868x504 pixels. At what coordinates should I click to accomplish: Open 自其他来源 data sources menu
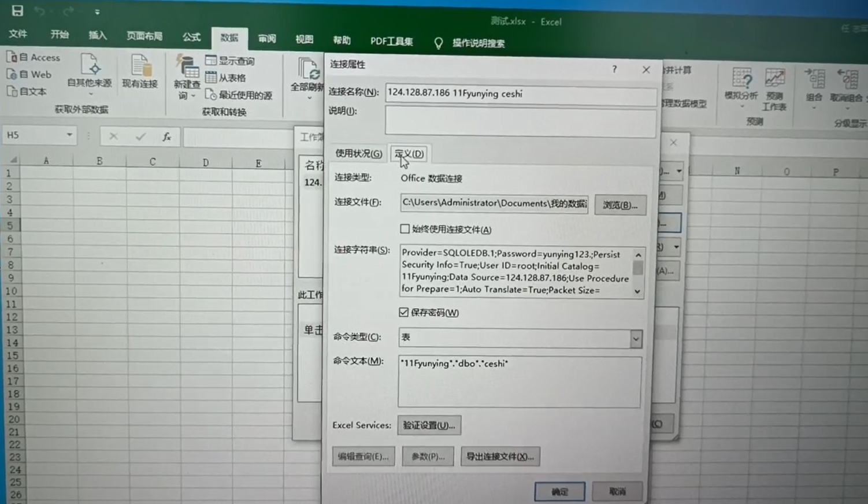click(90, 74)
